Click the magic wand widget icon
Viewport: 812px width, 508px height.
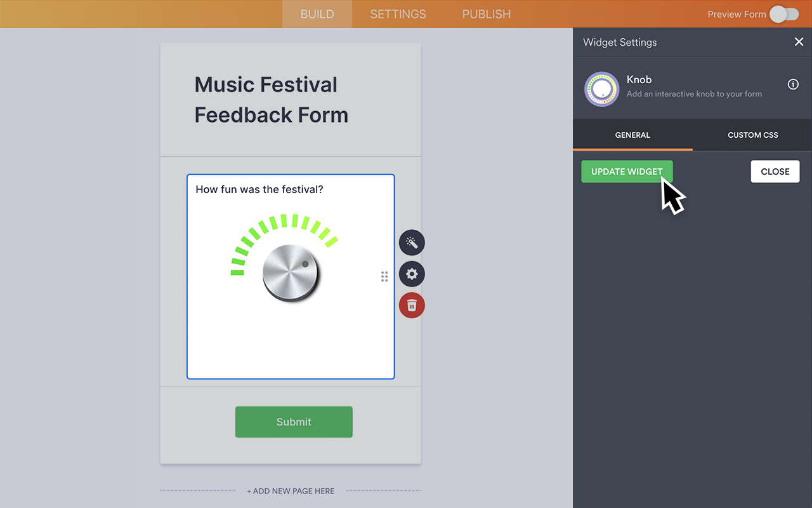(x=411, y=243)
